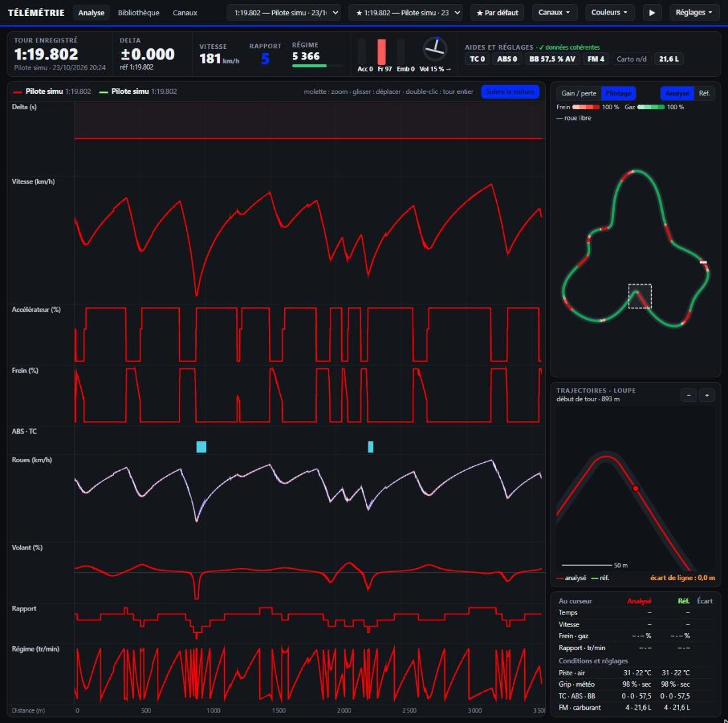
Task: Click the dashed loupe box on track map
Action: [x=640, y=296]
